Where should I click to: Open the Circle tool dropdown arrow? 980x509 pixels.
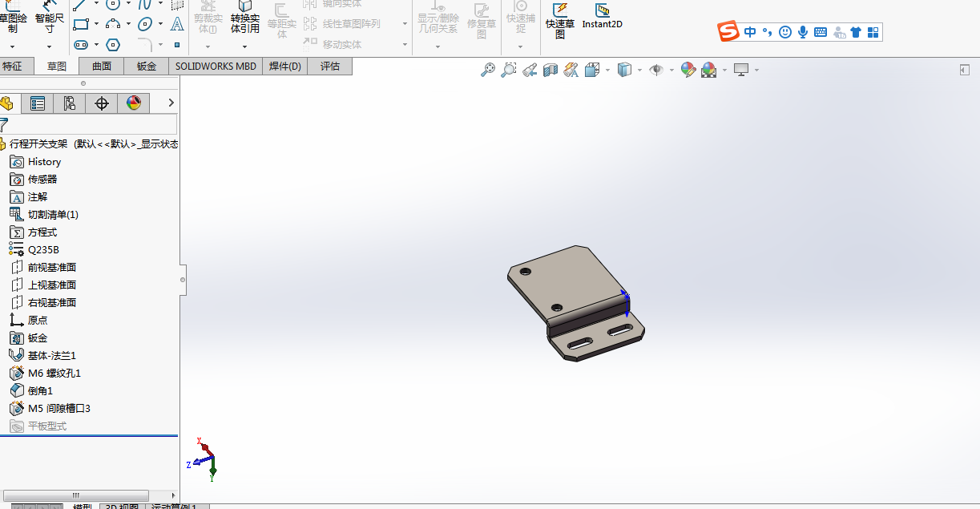(128, 4)
